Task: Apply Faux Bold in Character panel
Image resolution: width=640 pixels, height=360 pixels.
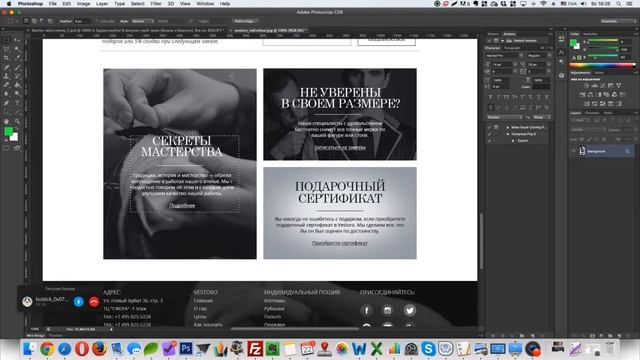Action: (490, 97)
